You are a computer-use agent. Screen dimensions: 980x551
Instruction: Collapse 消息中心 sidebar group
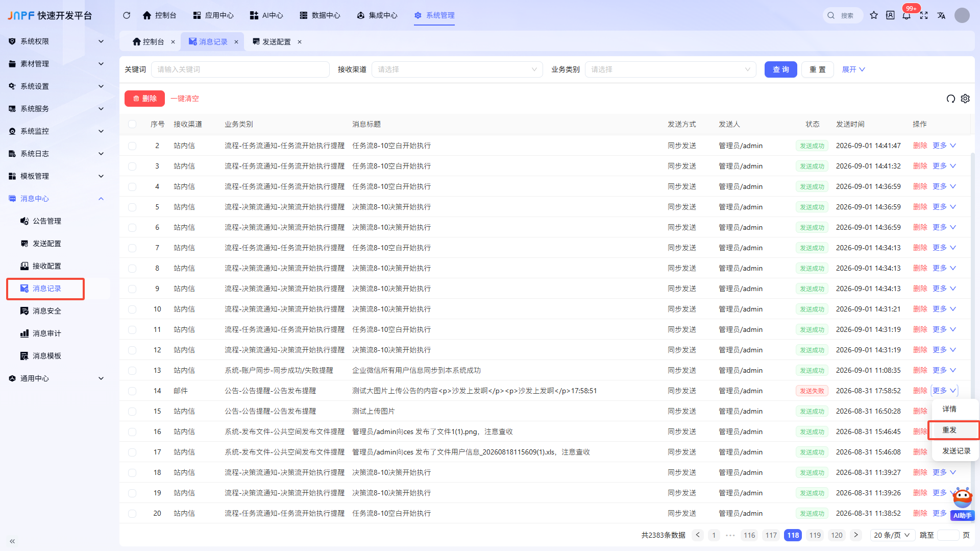pyautogui.click(x=57, y=199)
